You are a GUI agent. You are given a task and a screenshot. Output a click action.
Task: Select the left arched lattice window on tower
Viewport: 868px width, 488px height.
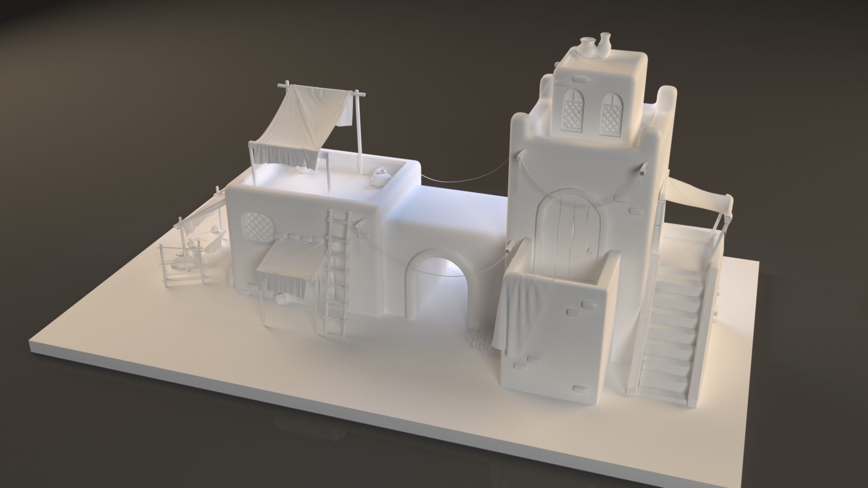(x=573, y=110)
